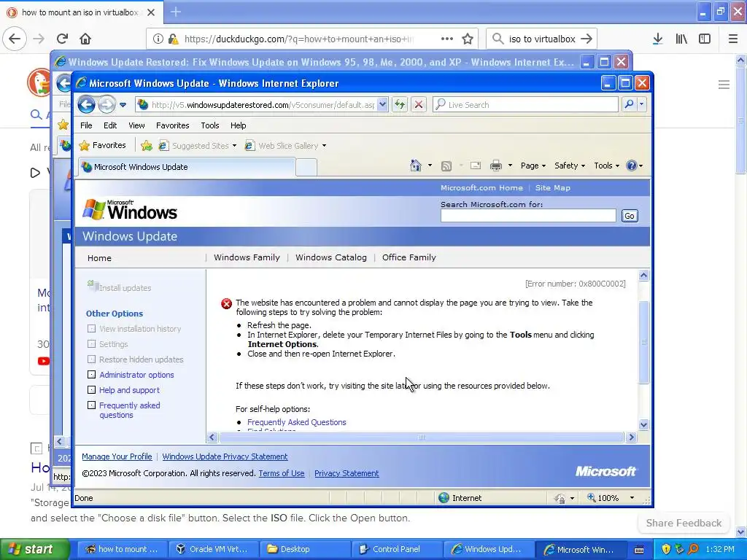Open the Firefox library icon

pos(681,39)
